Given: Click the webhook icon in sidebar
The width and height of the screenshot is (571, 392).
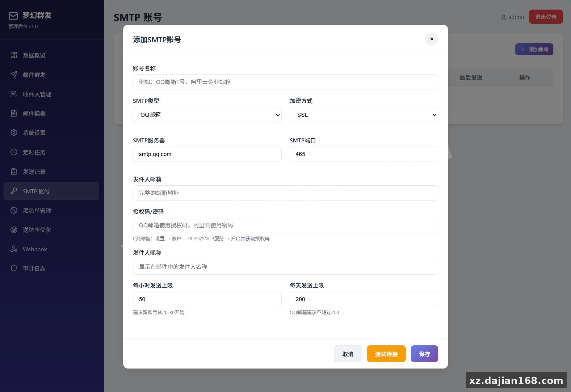Looking at the screenshot, I should (x=14, y=249).
